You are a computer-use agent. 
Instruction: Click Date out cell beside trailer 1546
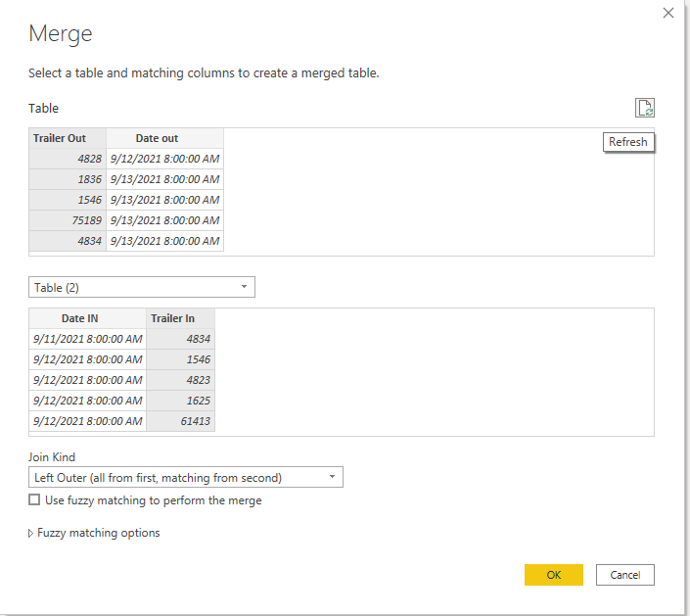point(165,200)
